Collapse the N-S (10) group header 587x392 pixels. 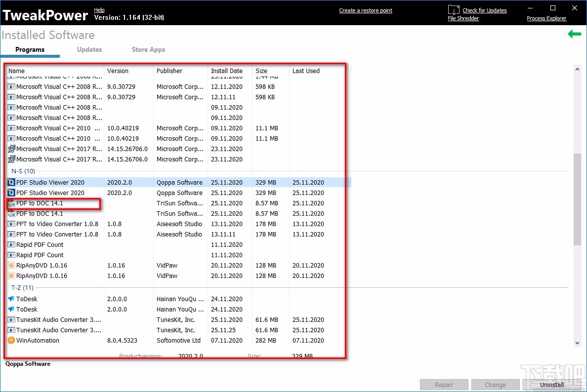(23, 171)
